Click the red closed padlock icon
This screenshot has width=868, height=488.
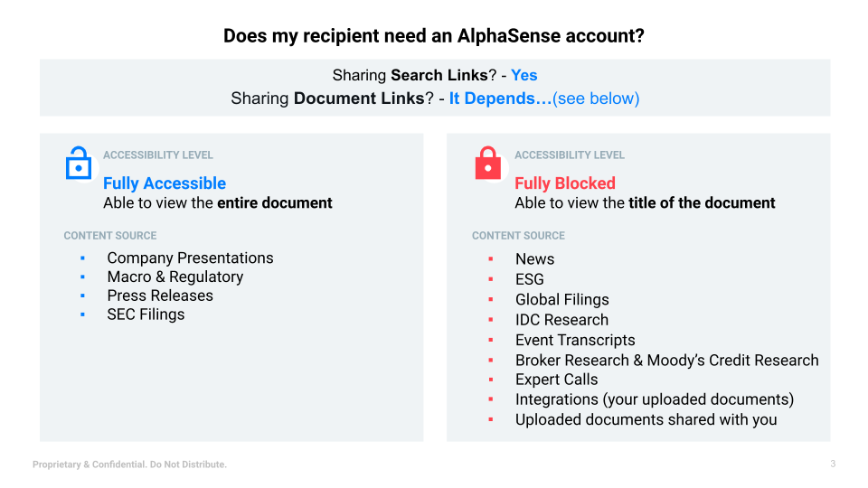tap(487, 164)
